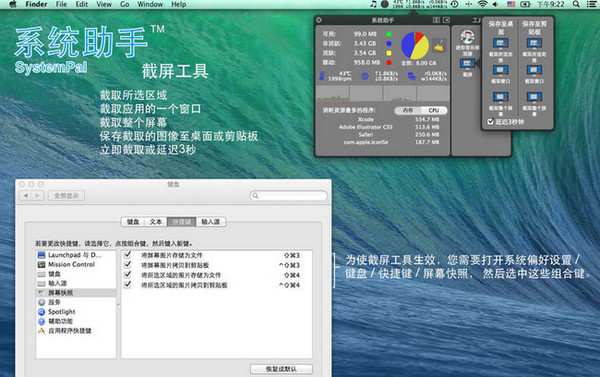The height and width of the screenshot is (377, 600).
Task: Uncheck copy selected area to clipboard (⌃⇧⌘4)
Action: tap(128, 285)
